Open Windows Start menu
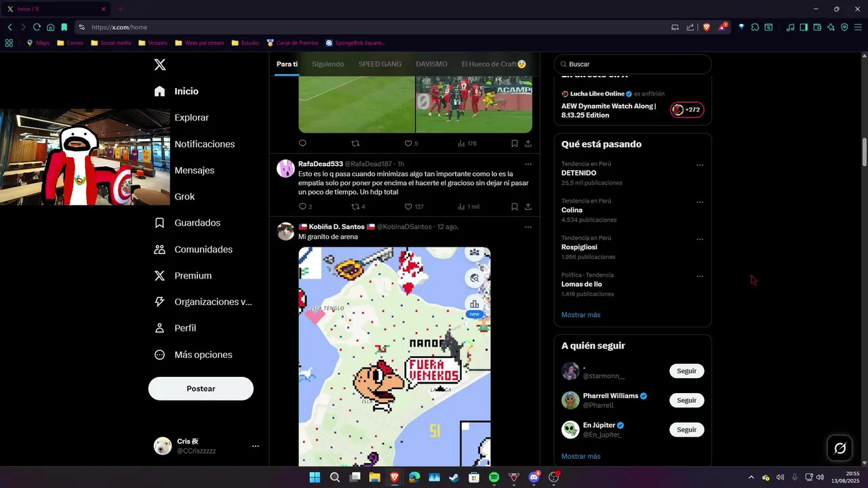This screenshot has height=488, width=868. tap(315, 477)
